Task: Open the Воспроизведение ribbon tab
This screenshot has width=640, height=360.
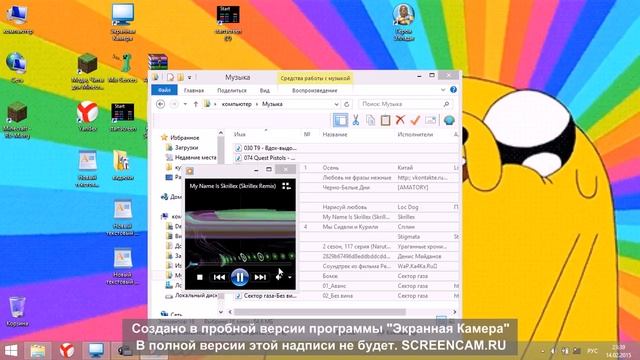Action: click(x=314, y=90)
